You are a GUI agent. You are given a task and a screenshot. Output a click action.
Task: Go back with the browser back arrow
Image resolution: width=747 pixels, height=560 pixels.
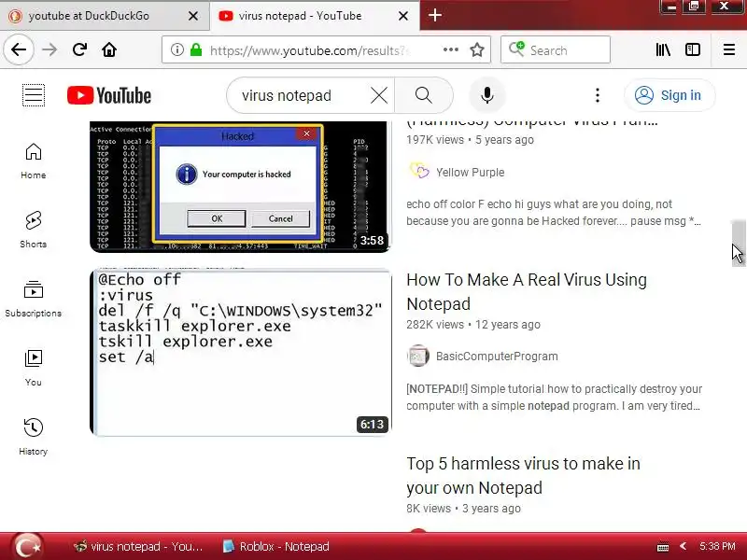point(19,49)
